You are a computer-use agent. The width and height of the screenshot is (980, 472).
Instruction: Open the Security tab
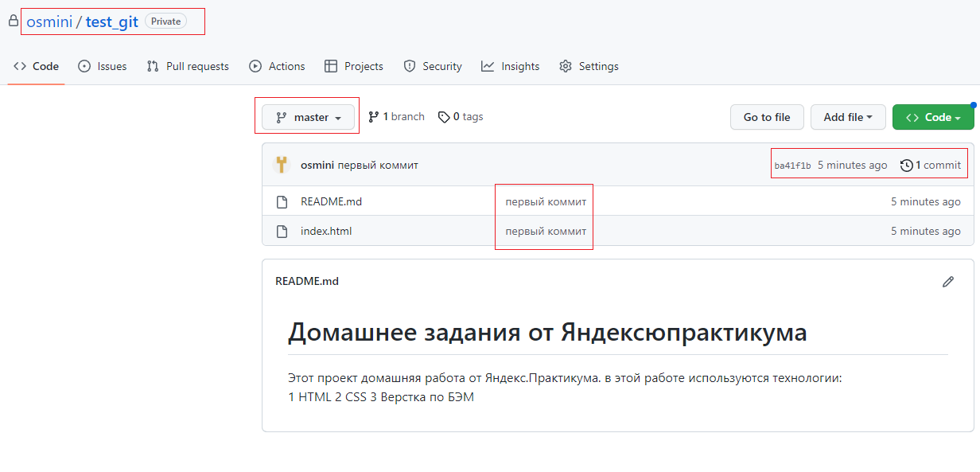[433, 66]
